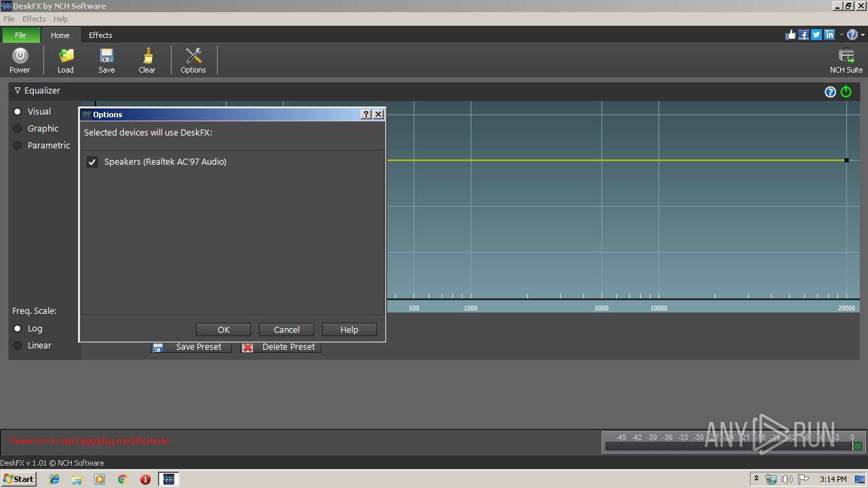
Task: Click Cancel in Options dialog
Action: (286, 329)
